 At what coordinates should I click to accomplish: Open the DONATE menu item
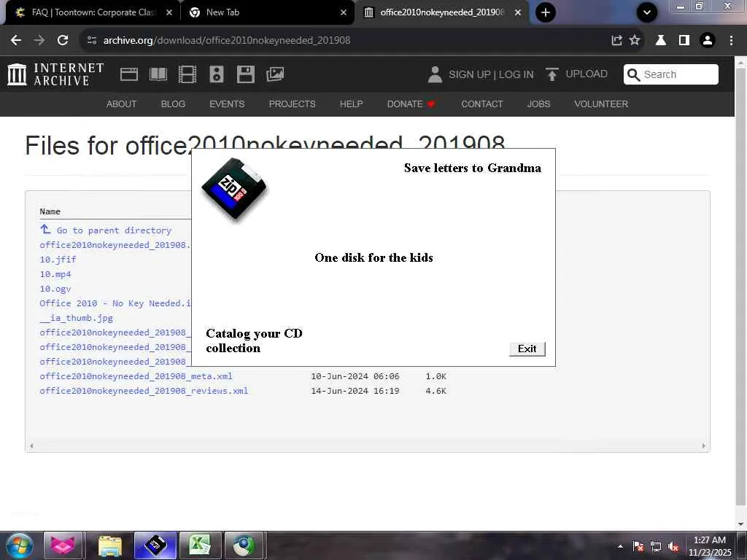tap(411, 104)
